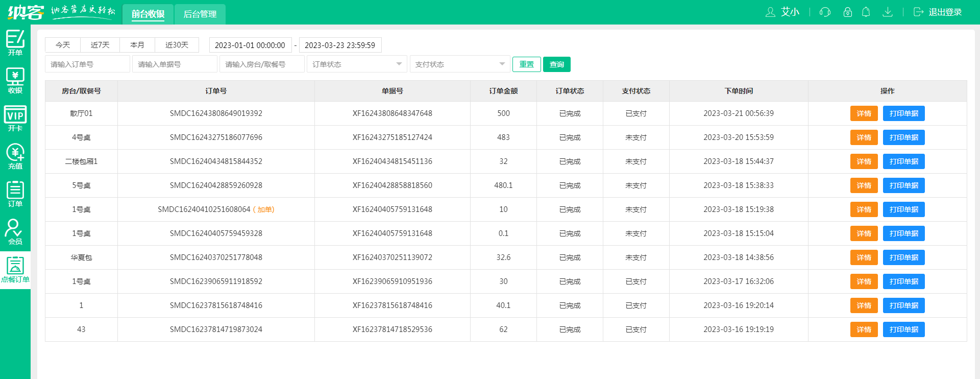Open the 开单 billing icon in sidebar

pos(15,43)
